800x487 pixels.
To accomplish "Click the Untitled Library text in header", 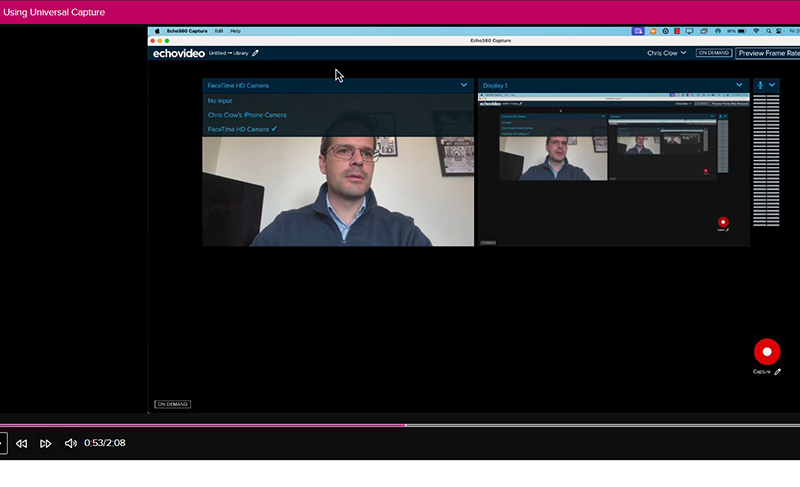I will pos(229,53).
